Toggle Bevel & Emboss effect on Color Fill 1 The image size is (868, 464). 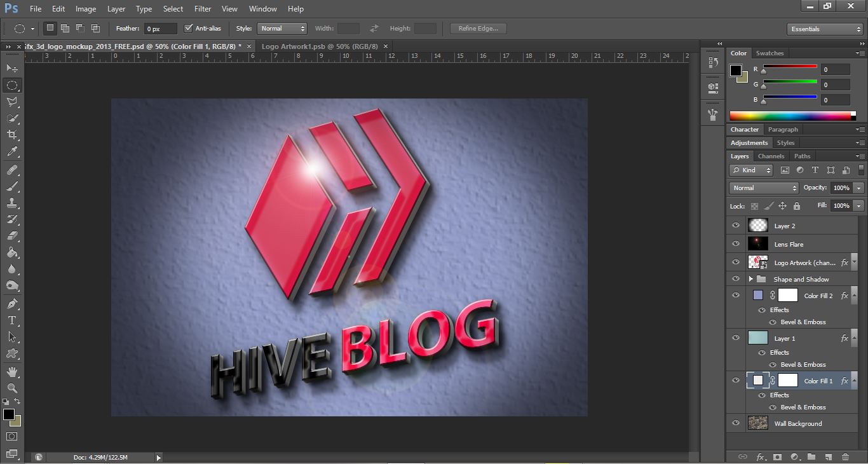pos(773,407)
